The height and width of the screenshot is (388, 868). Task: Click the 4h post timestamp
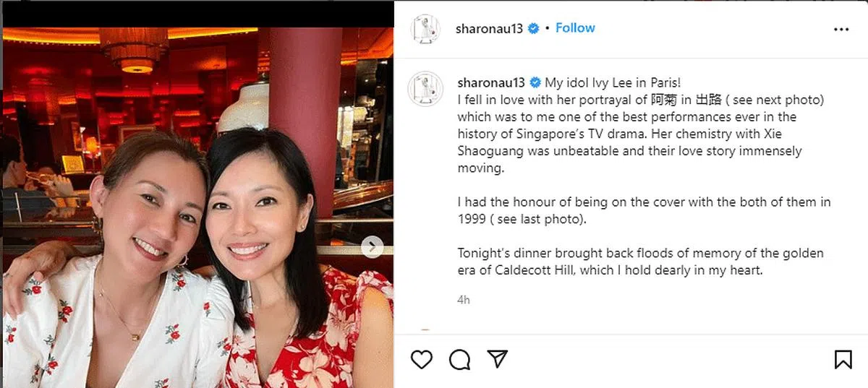[x=463, y=299]
